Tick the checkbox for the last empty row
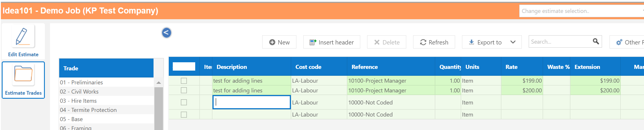This screenshot has width=644, height=130. tap(184, 115)
